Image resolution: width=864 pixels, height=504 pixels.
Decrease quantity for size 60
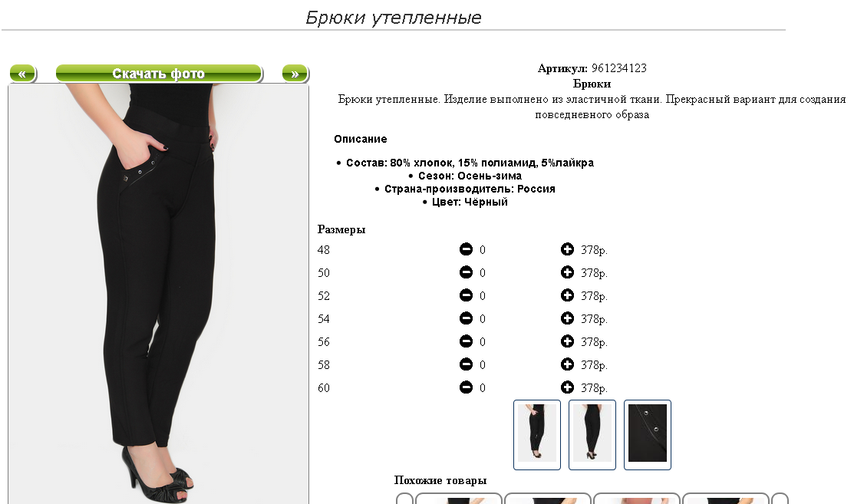click(x=466, y=387)
